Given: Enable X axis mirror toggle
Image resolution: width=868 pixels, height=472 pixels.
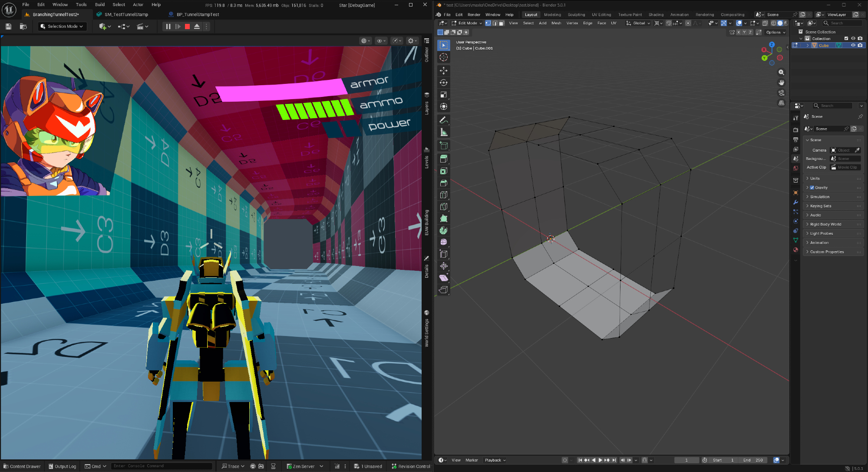Looking at the screenshot, I should [x=738, y=32].
